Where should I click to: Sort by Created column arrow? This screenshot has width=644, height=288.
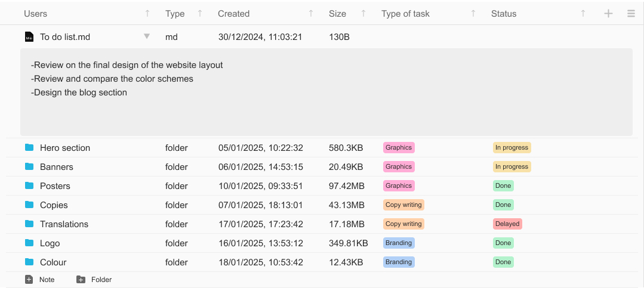[311, 14]
